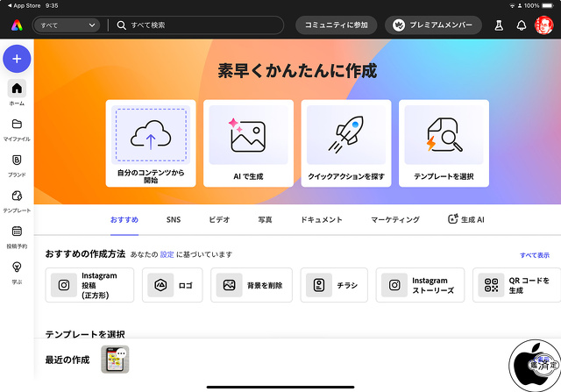This screenshot has width=561, height=392.
Task: Click the すべて表示 link
Action: [535, 255]
